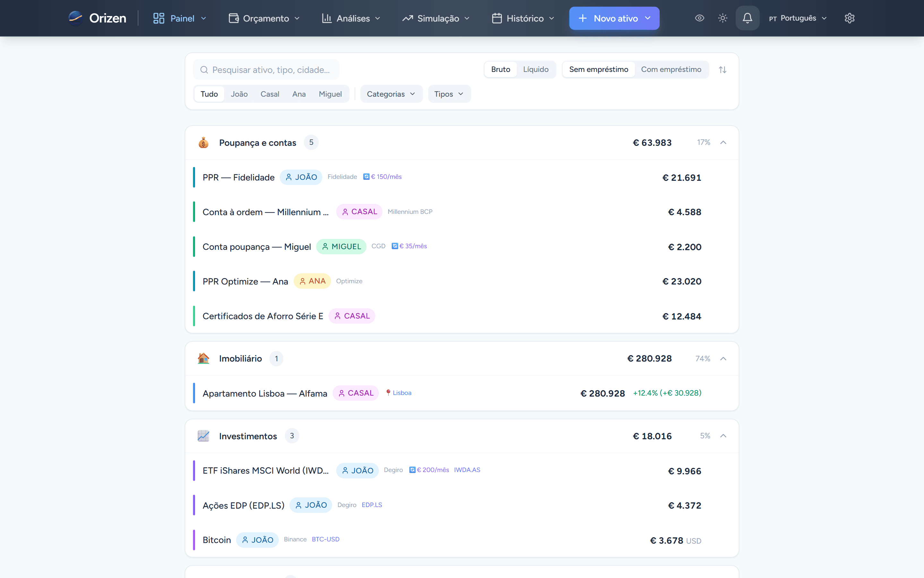Select Com empréstimo option
924x578 pixels.
coord(671,70)
